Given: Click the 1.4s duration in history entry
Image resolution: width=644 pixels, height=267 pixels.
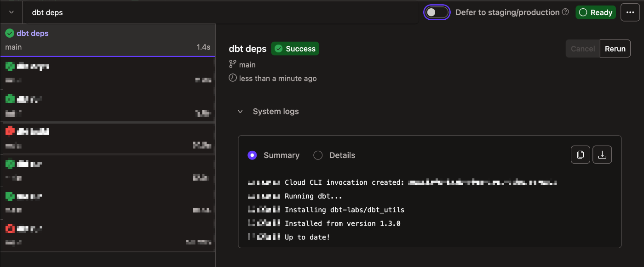Looking at the screenshot, I should click(x=203, y=47).
